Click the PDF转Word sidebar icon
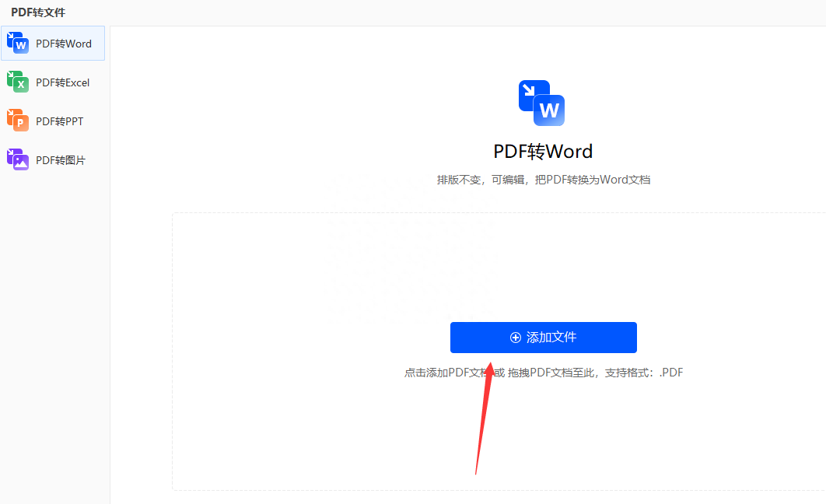The image size is (826, 504). [x=17, y=44]
